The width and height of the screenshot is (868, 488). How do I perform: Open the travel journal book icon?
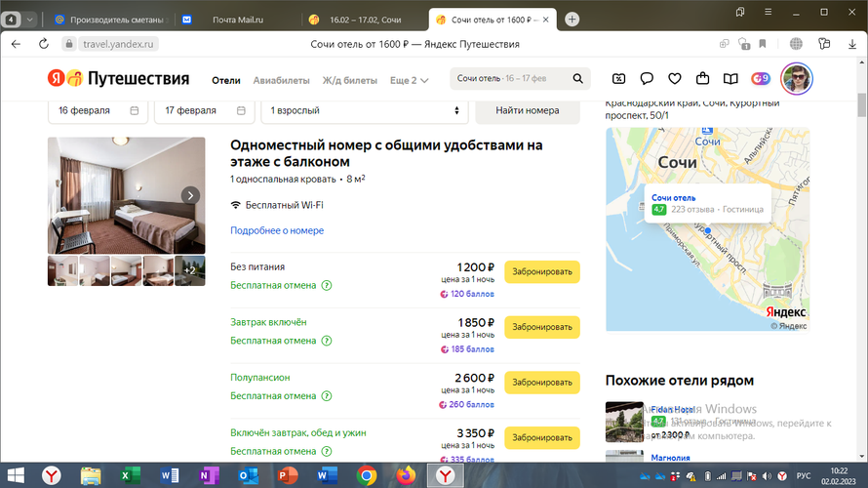(730, 79)
